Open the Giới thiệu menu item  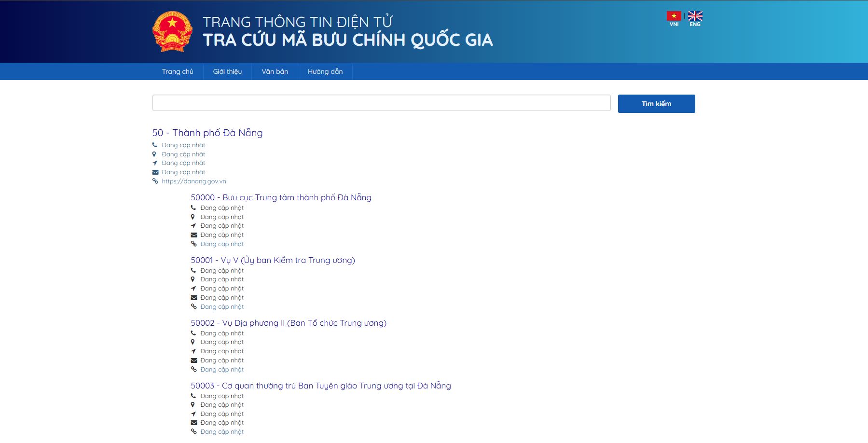(227, 71)
